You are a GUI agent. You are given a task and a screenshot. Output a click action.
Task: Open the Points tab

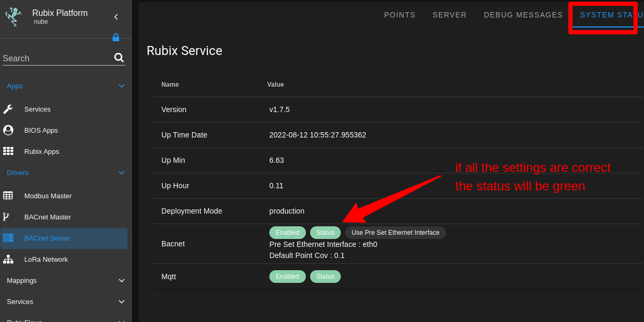coord(400,15)
